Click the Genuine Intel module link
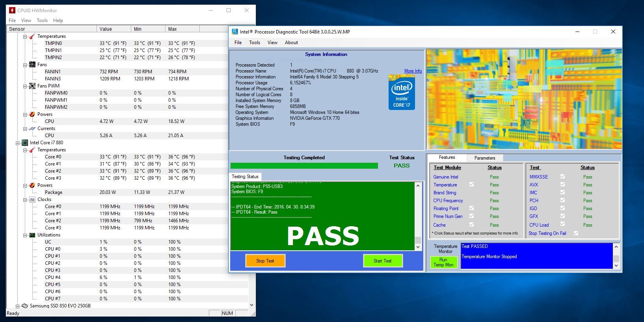This screenshot has height=322, width=644. pos(446,177)
